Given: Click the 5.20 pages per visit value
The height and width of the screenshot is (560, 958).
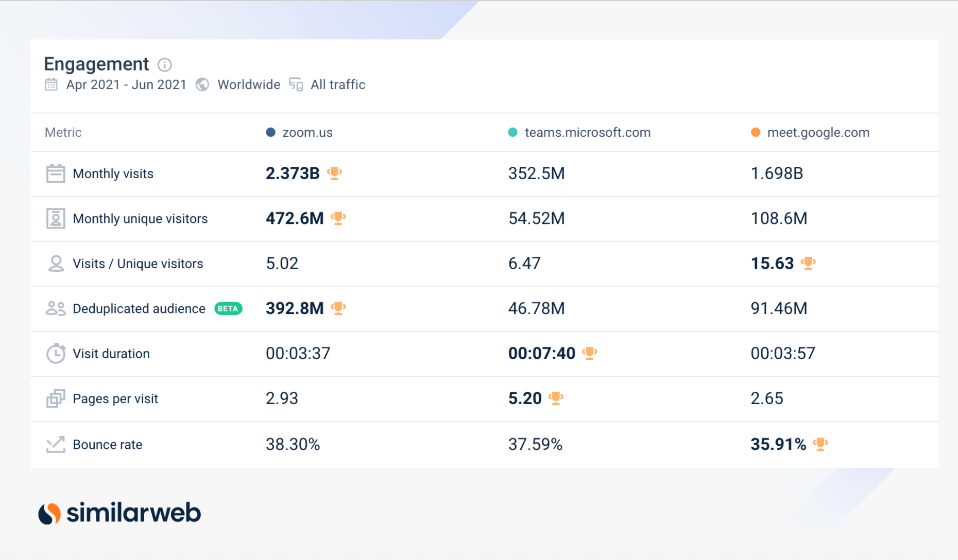Looking at the screenshot, I should tap(525, 398).
